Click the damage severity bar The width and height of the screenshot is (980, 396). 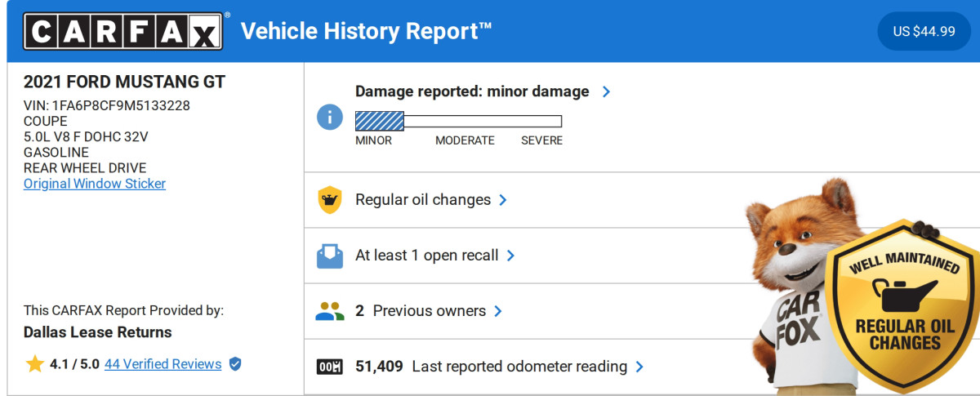[x=458, y=122]
